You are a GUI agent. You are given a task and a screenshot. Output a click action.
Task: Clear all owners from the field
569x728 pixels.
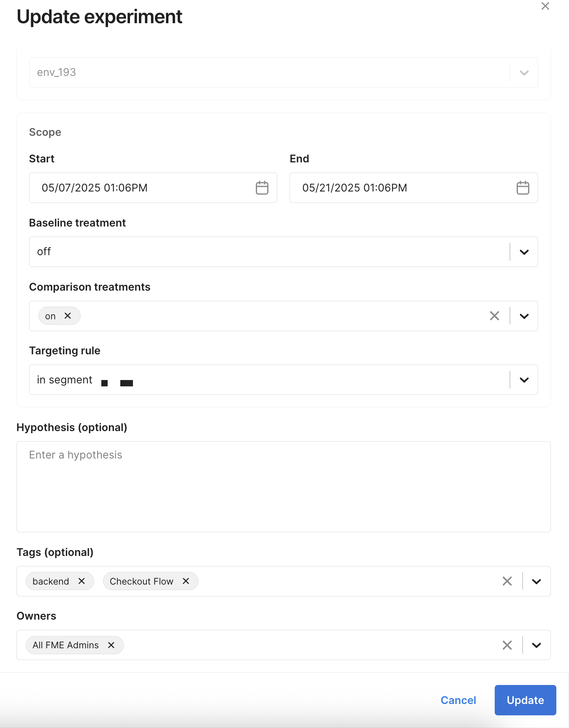click(507, 645)
